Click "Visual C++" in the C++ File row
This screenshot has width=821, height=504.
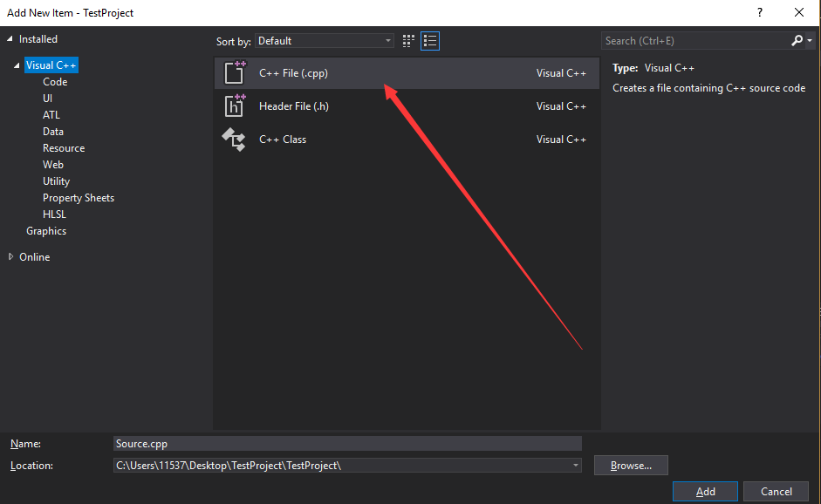click(x=561, y=73)
